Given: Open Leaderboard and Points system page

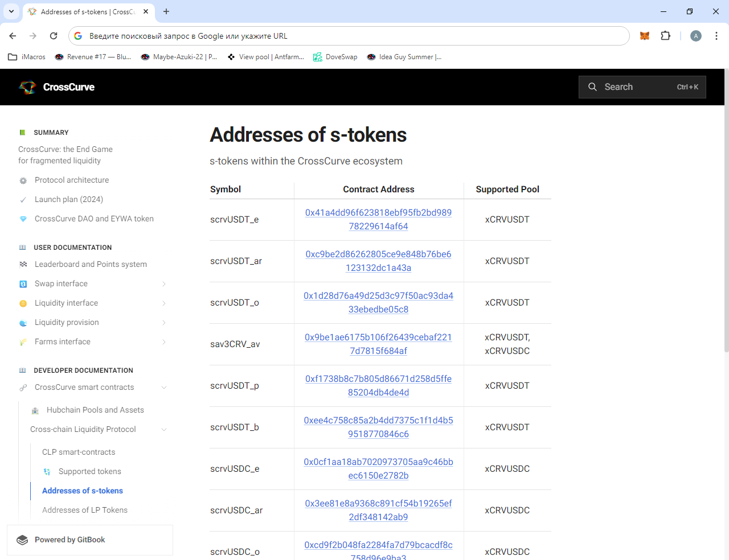Looking at the screenshot, I should click(91, 264).
